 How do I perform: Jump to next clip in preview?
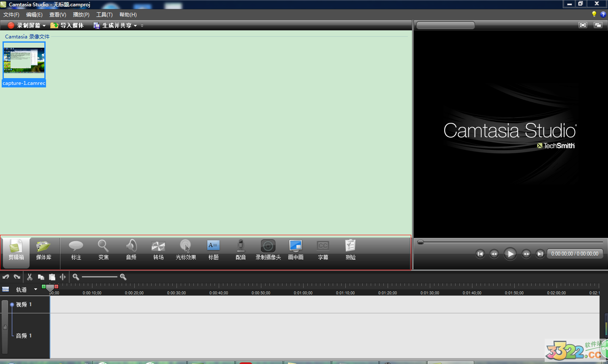click(540, 254)
